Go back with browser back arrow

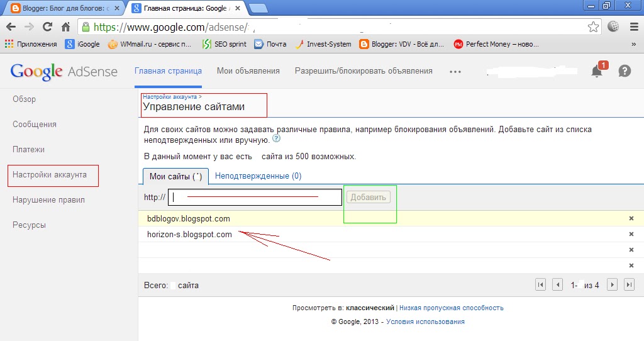11,27
